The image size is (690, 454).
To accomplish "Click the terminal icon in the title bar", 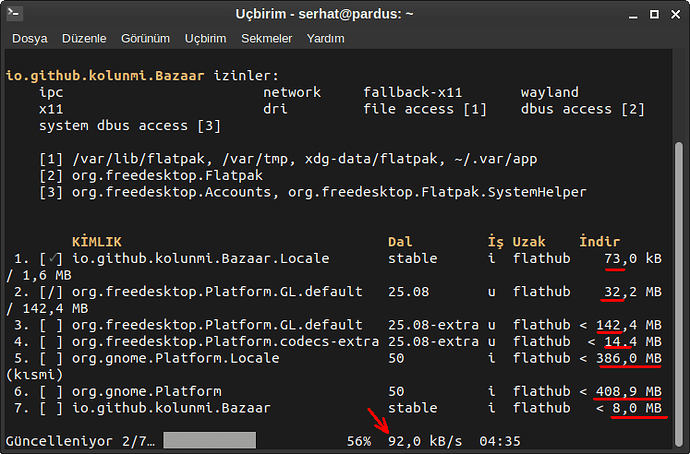I will 15,13.
